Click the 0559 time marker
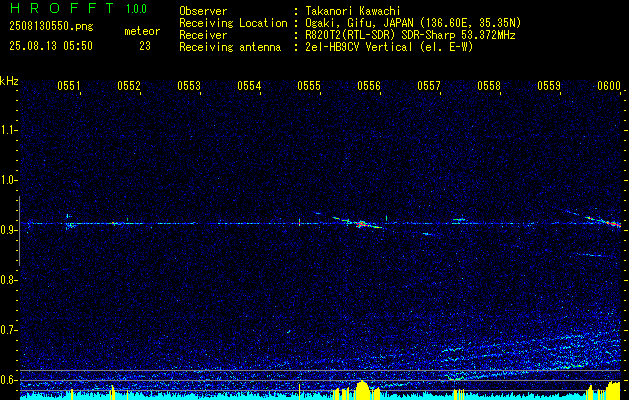 (549, 85)
